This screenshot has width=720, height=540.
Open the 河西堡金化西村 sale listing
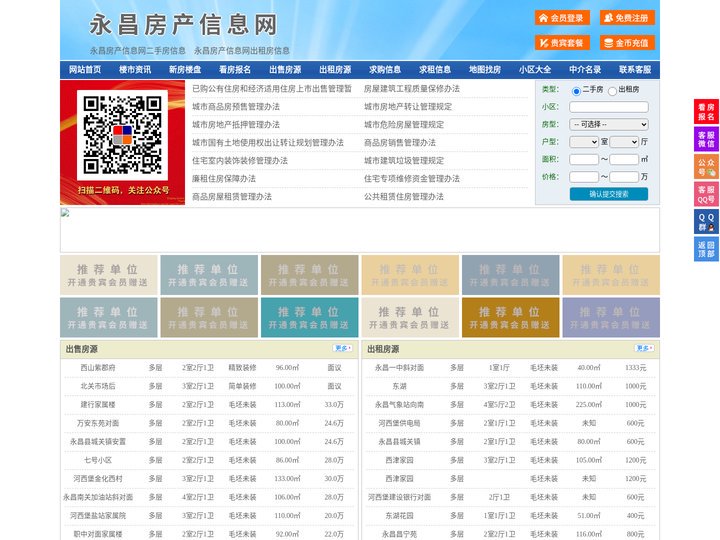point(98,478)
